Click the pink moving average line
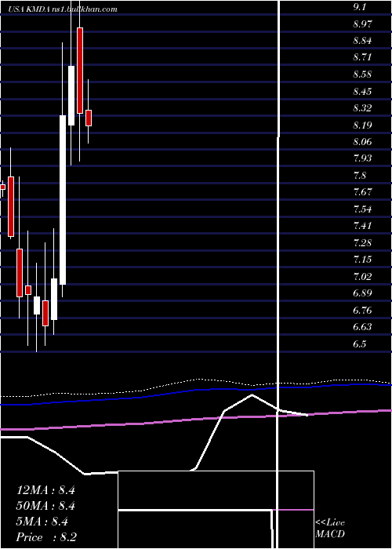392x549 pixels. tap(196, 420)
